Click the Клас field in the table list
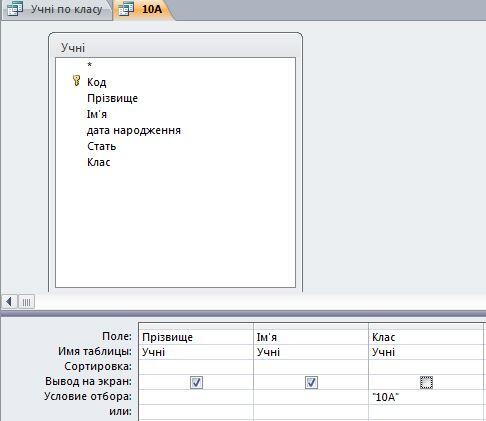 tap(99, 162)
